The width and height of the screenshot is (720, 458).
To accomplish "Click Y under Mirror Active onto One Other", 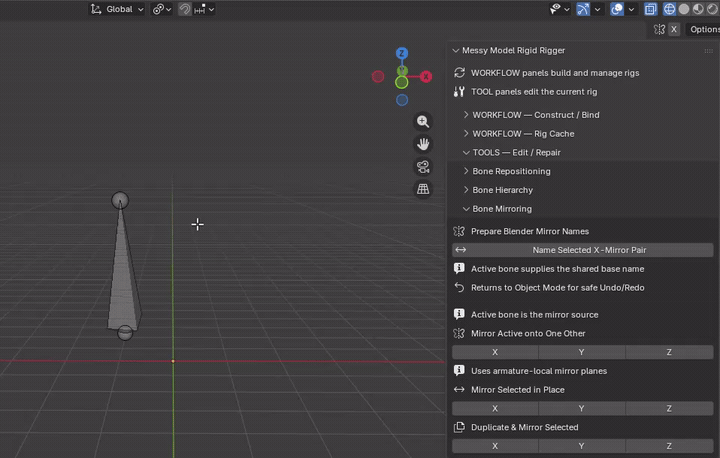I will 582,352.
